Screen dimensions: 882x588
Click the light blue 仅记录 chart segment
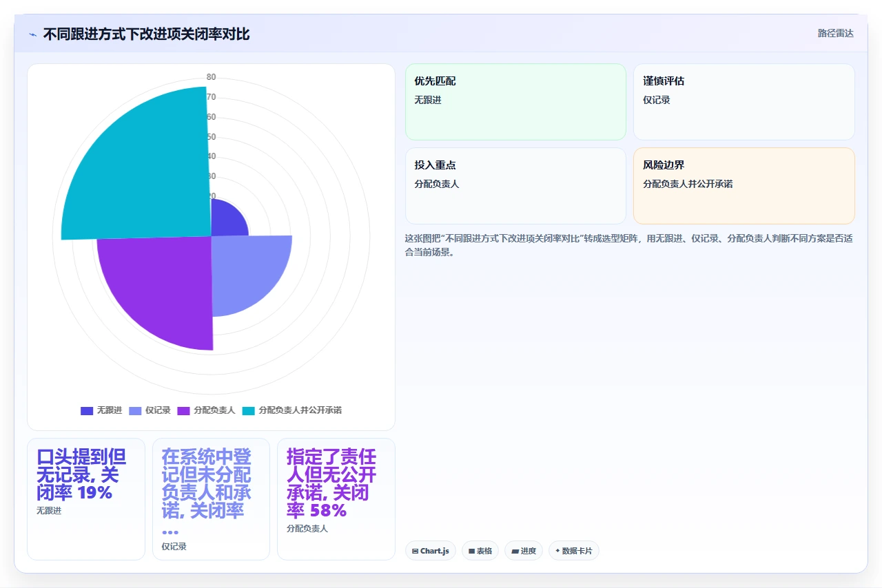coord(245,272)
